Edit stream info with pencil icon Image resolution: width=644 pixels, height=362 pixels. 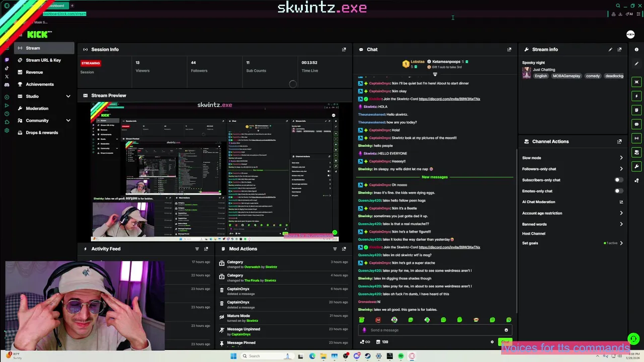click(x=610, y=49)
